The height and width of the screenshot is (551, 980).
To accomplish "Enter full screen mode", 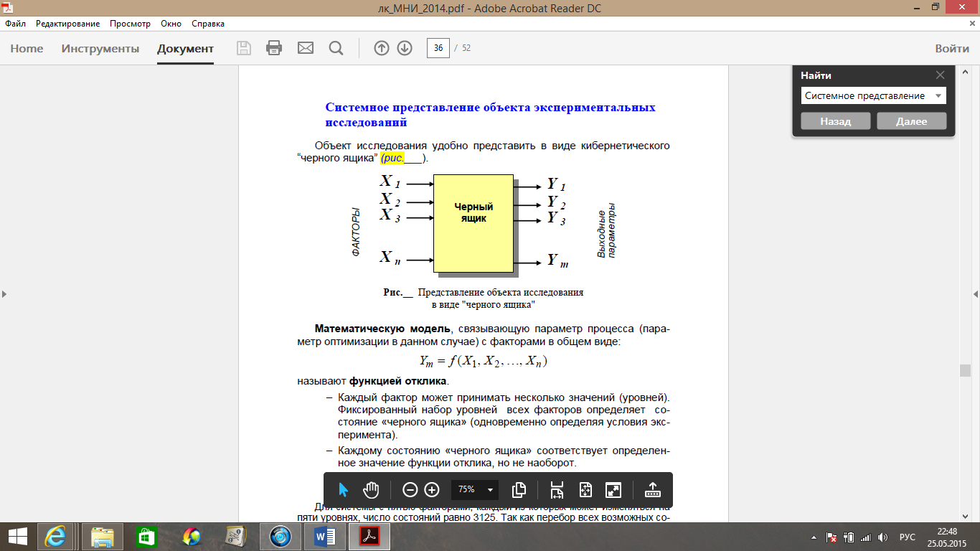I will click(x=613, y=489).
